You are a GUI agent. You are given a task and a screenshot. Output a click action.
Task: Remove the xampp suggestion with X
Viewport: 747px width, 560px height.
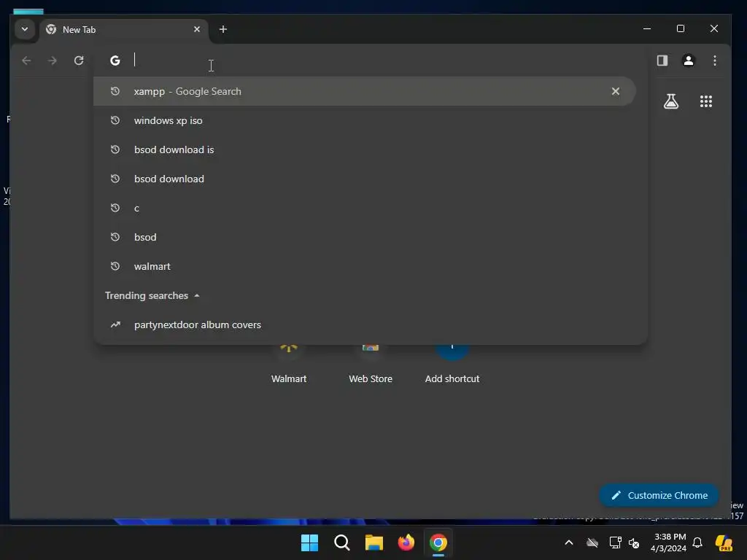pos(616,91)
